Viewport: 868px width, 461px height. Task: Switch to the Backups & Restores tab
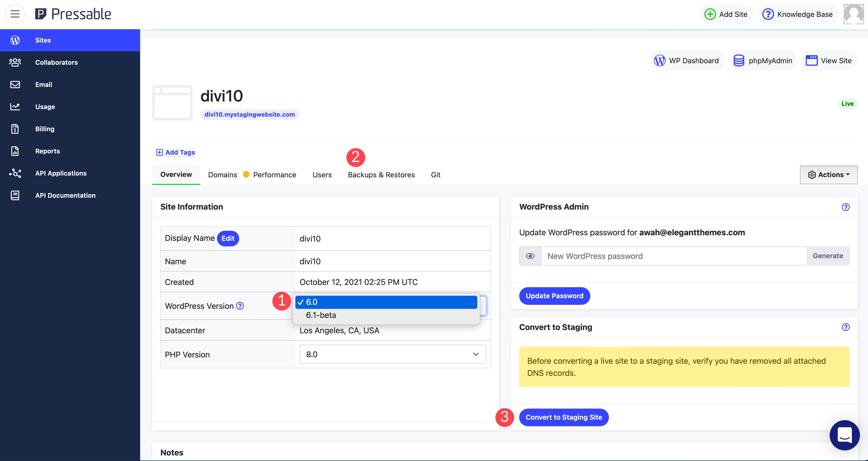[x=381, y=175]
